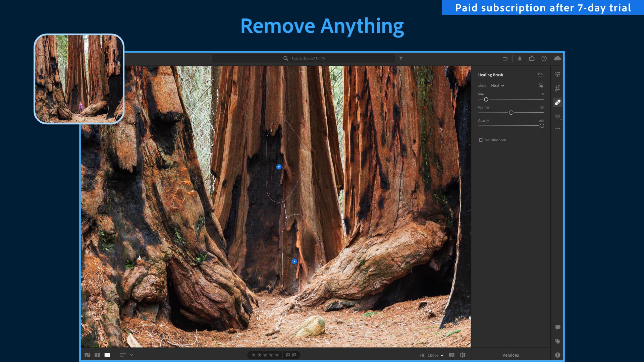Screen dimensions: 644x362
Task: Open the three-dot more options icon
Action: click(557, 128)
